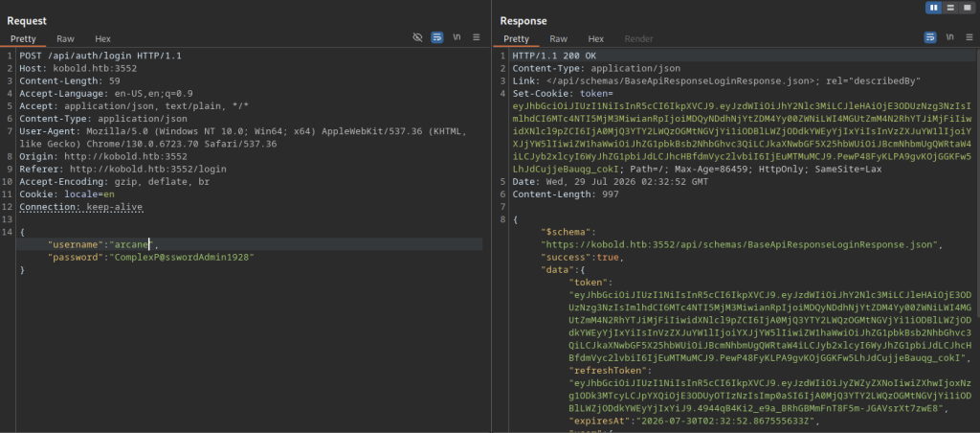Click line number 14 in the Request gutter
980x433 pixels.
[8, 232]
